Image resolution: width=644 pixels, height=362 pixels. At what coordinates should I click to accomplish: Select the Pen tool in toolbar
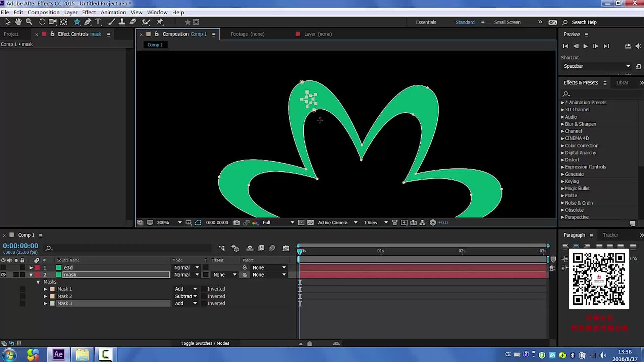point(88,22)
